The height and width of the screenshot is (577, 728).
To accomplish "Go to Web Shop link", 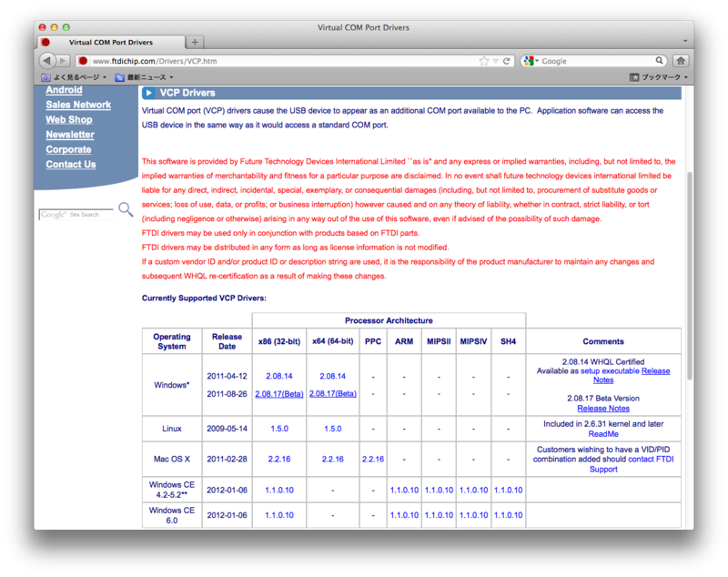I will tap(69, 120).
